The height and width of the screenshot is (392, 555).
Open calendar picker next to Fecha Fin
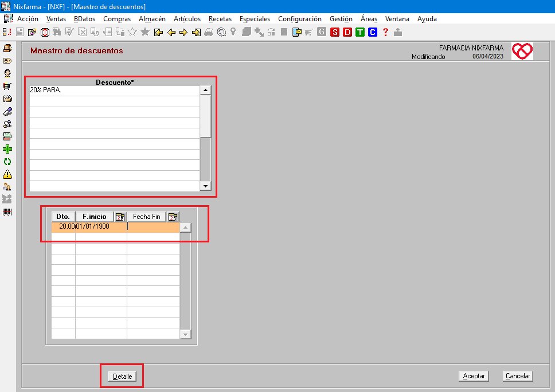[173, 217]
